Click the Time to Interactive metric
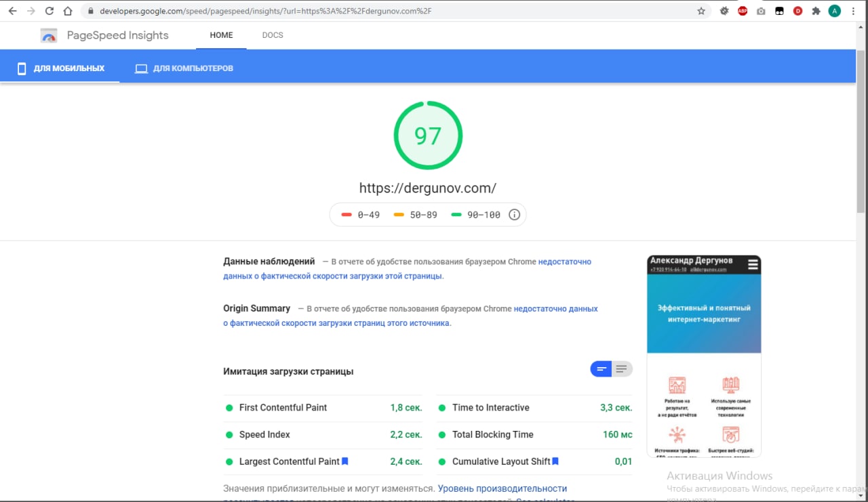Image resolution: width=868 pixels, height=502 pixels. 534,408
